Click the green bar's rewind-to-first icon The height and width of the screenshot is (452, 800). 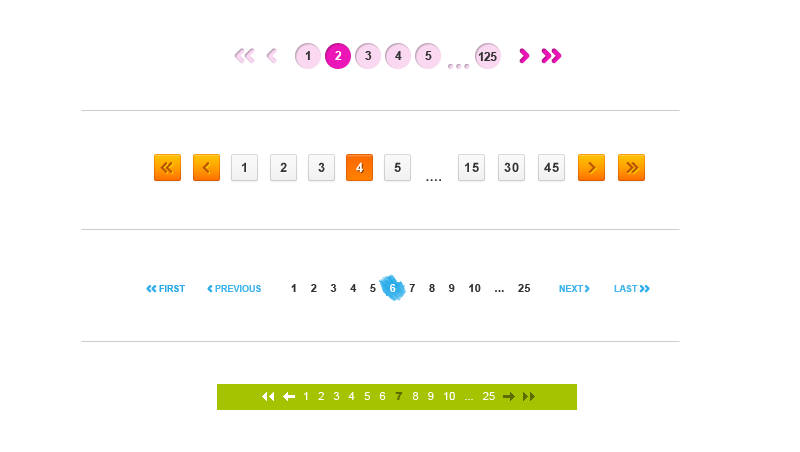pos(268,396)
